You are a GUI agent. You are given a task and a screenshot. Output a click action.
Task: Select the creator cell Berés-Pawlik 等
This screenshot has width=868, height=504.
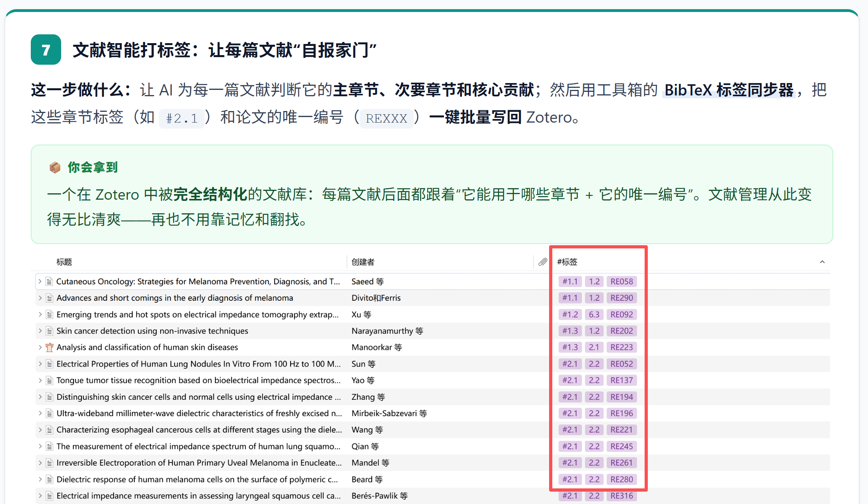pyautogui.click(x=380, y=496)
